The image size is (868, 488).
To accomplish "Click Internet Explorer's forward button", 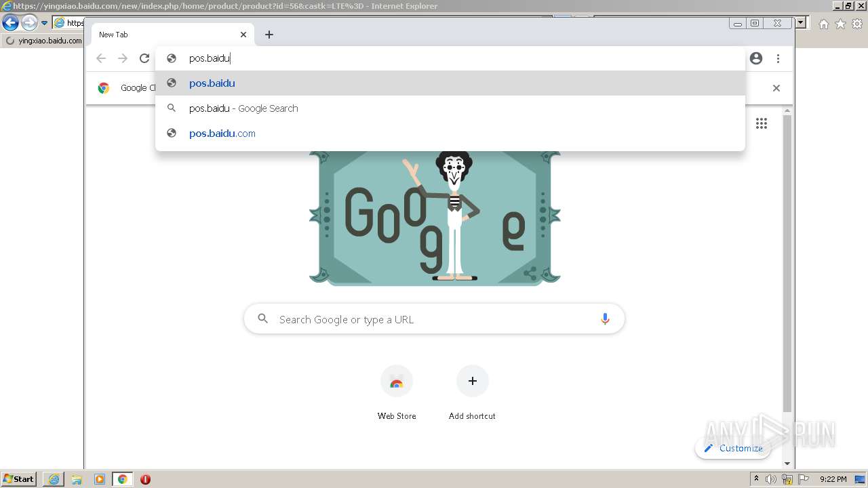I will pos(29,23).
